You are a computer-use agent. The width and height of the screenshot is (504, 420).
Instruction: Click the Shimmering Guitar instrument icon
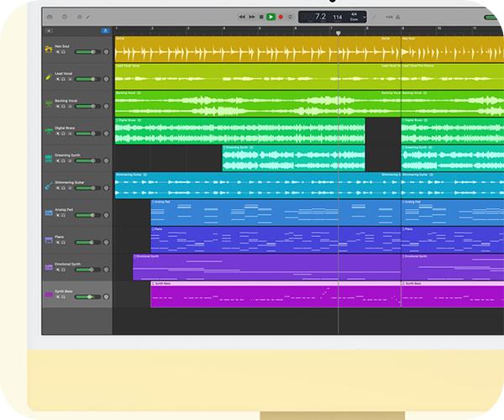[49, 186]
